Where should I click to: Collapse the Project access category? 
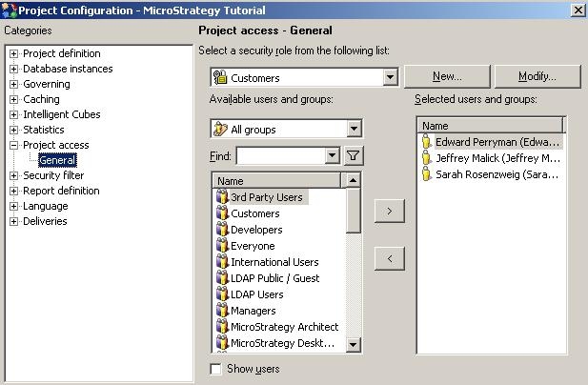(x=13, y=145)
